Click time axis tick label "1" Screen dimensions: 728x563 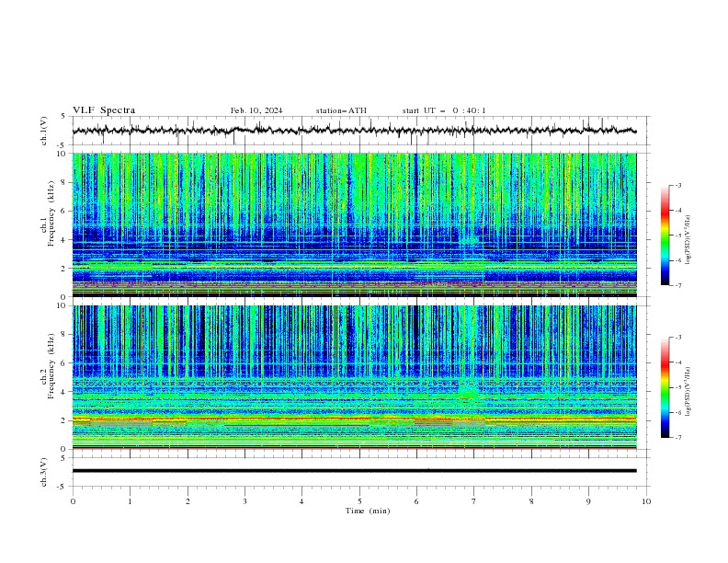click(130, 501)
